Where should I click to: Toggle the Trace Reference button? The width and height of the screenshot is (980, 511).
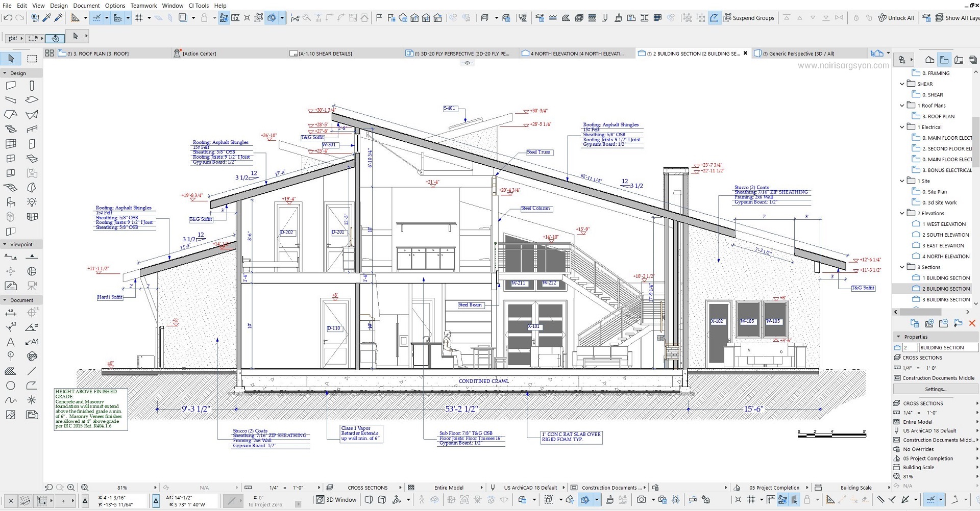[x=183, y=18]
